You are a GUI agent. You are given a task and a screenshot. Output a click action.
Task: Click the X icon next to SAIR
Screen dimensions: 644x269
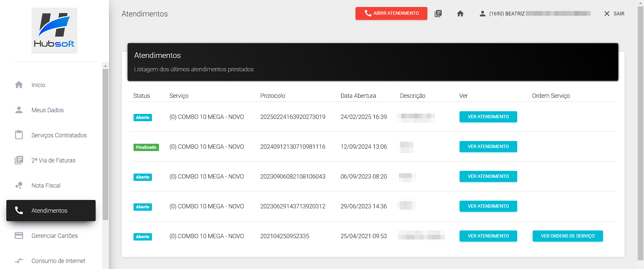click(x=607, y=13)
